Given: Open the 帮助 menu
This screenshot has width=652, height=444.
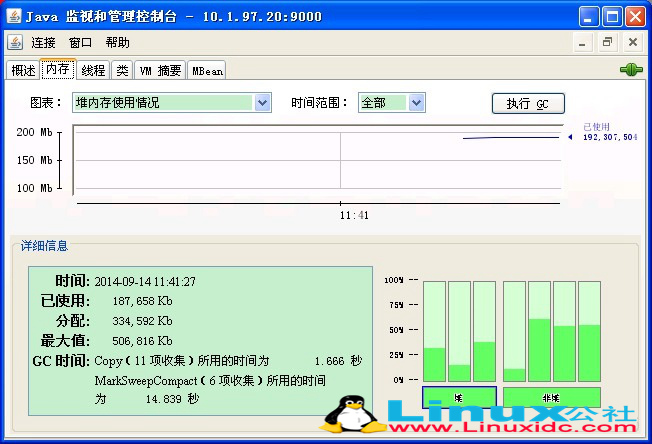Looking at the screenshot, I should pos(117,42).
